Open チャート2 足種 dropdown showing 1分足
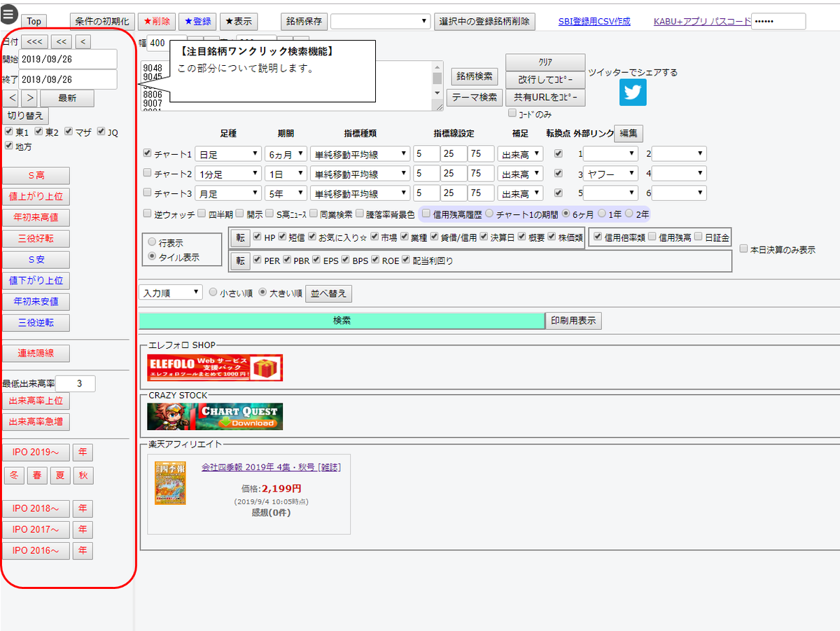This screenshot has height=631, width=840. (x=227, y=174)
